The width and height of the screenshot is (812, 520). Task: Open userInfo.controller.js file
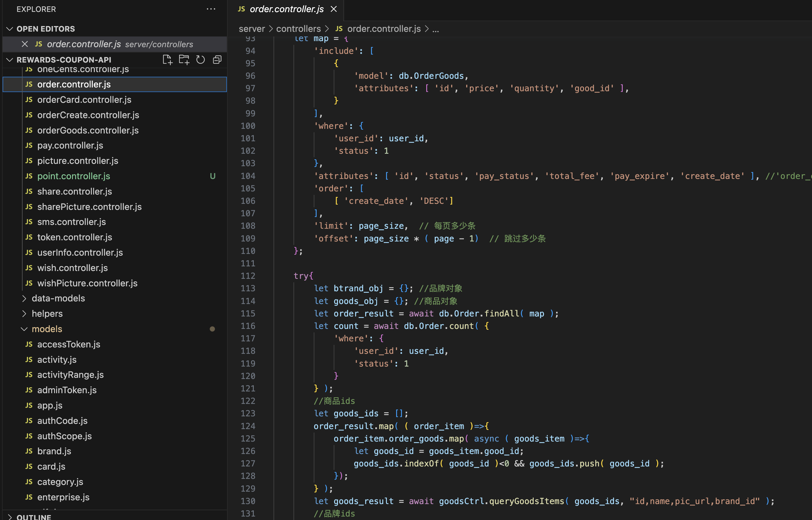coord(115,252)
